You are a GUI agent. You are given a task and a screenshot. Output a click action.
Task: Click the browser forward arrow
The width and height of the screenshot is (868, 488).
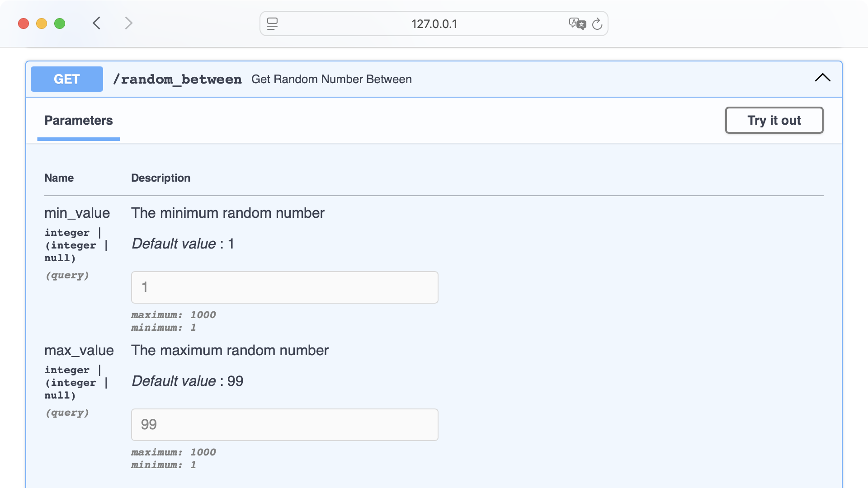point(129,23)
